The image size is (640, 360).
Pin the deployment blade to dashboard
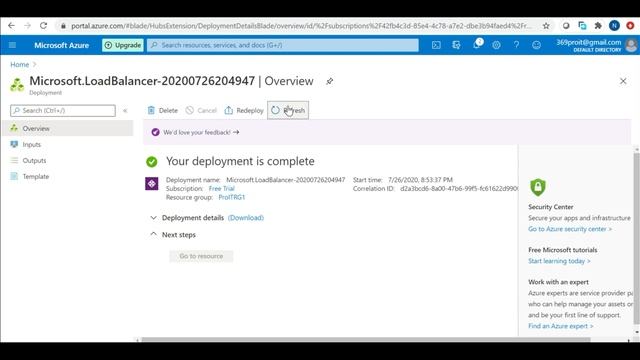click(329, 81)
